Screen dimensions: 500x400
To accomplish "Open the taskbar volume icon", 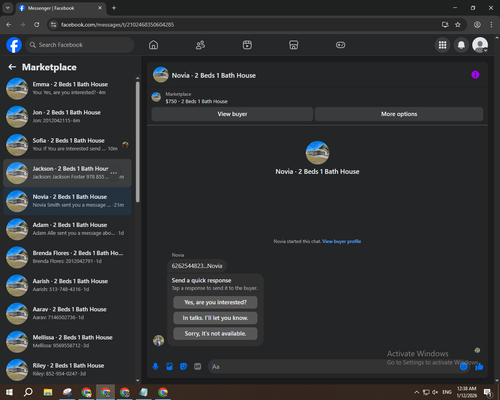I will pyautogui.click(x=435, y=392).
